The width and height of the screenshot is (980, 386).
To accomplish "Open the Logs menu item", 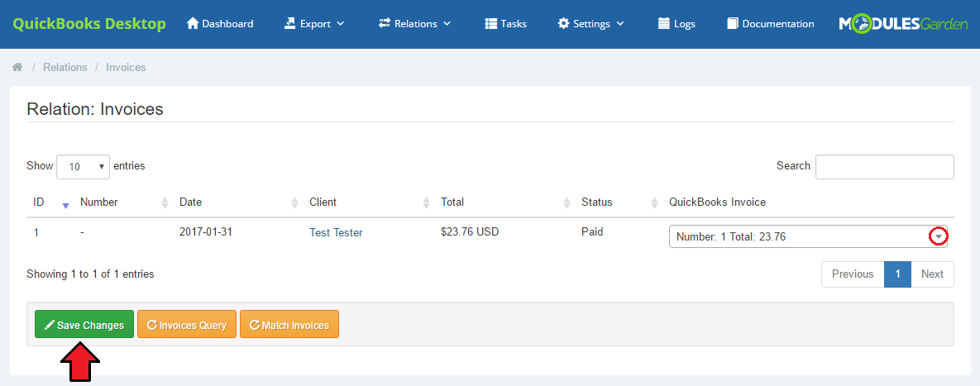I will (676, 24).
